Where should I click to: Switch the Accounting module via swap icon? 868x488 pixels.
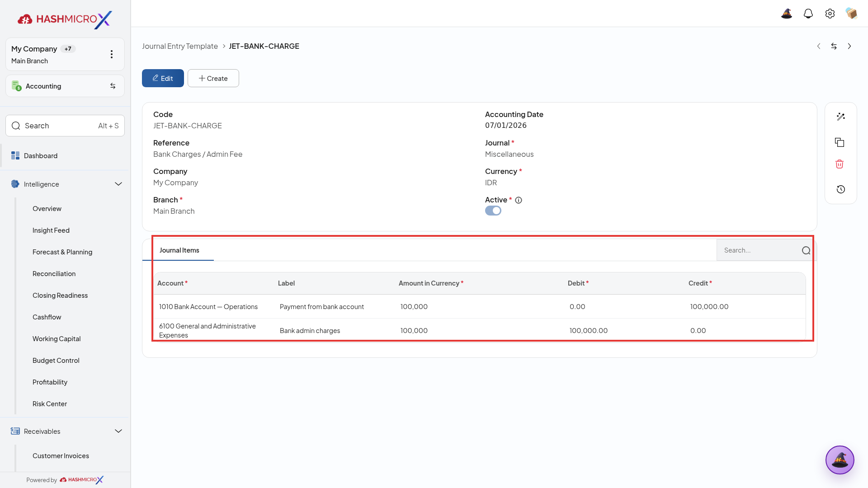coord(113,86)
